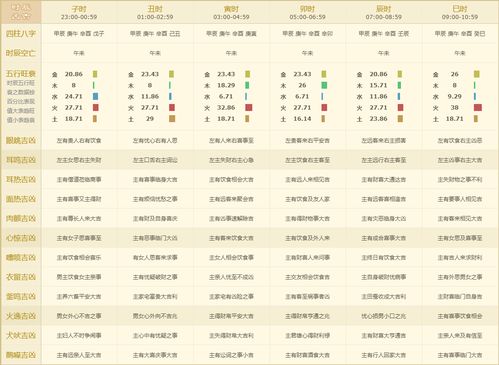Image resolution: width=499 pixels, height=365 pixels.
Task: Click 主有财喜大亨通吉 in the 犬吠吉凶 row
Action: (384, 336)
